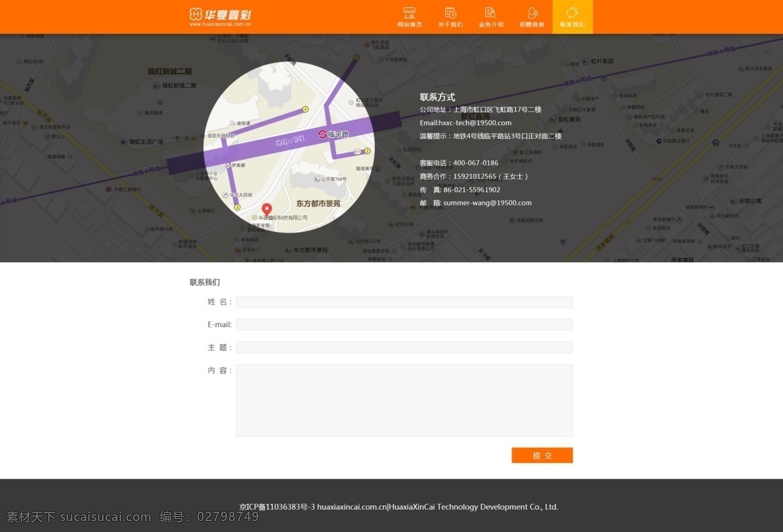
Task: Click the 联系我们 form heading
Action: click(205, 282)
